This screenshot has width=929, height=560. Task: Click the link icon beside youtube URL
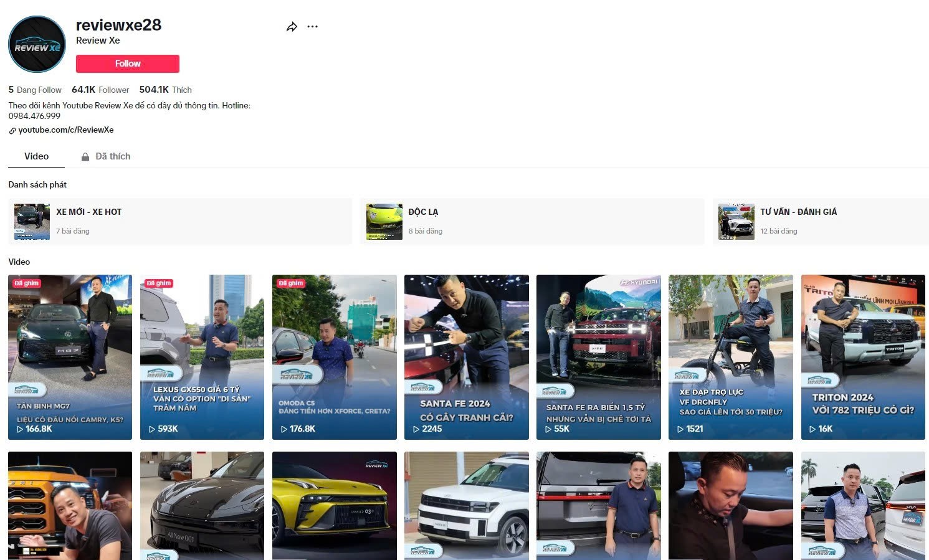coord(12,131)
